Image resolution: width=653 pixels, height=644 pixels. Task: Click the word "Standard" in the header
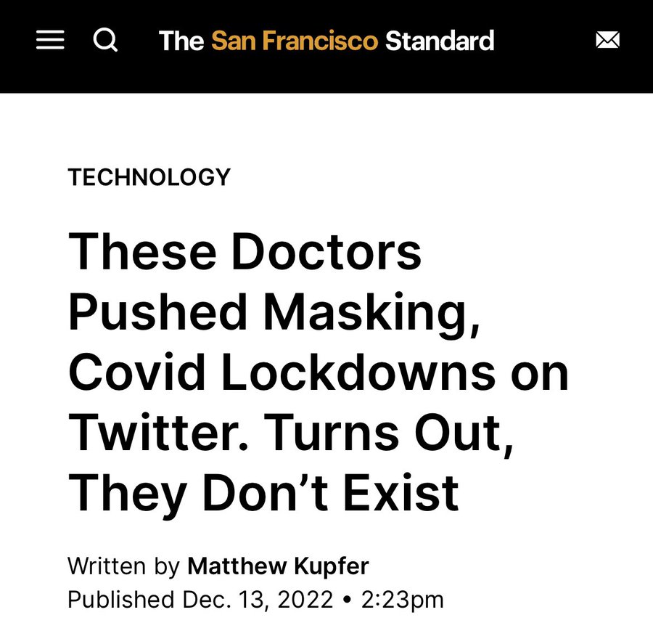tap(440, 41)
